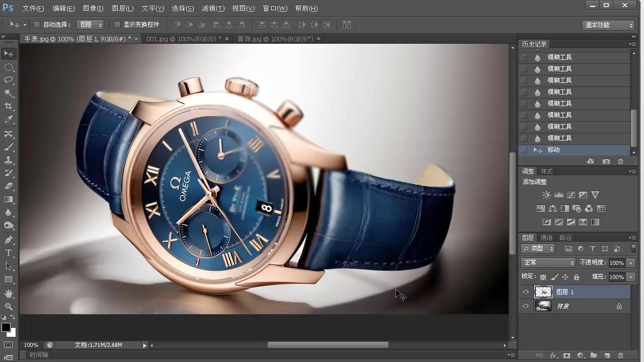
Task: Select the Horizontal Type tool
Action: click(9, 253)
